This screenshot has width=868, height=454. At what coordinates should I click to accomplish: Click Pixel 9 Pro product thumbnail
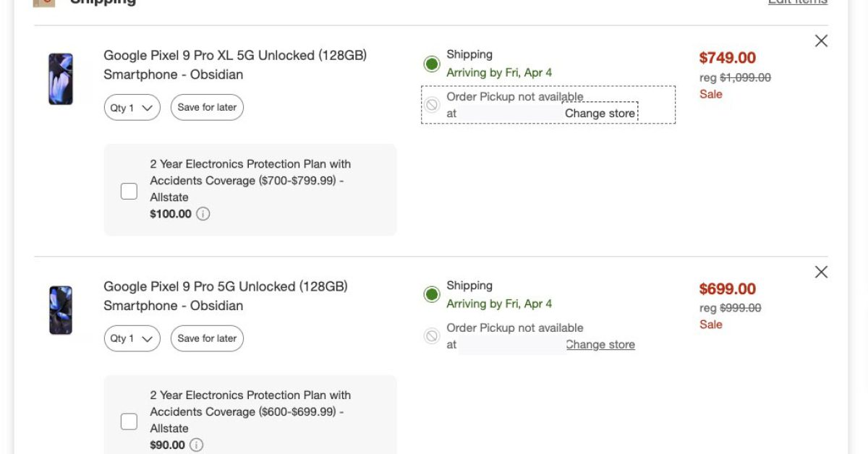point(61,310)
